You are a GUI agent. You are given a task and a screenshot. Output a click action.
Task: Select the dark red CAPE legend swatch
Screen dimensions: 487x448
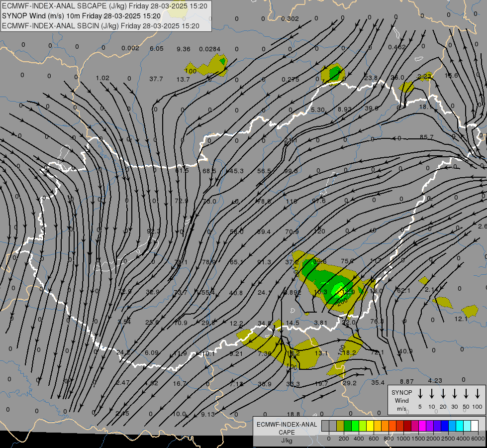pos(407,426)
